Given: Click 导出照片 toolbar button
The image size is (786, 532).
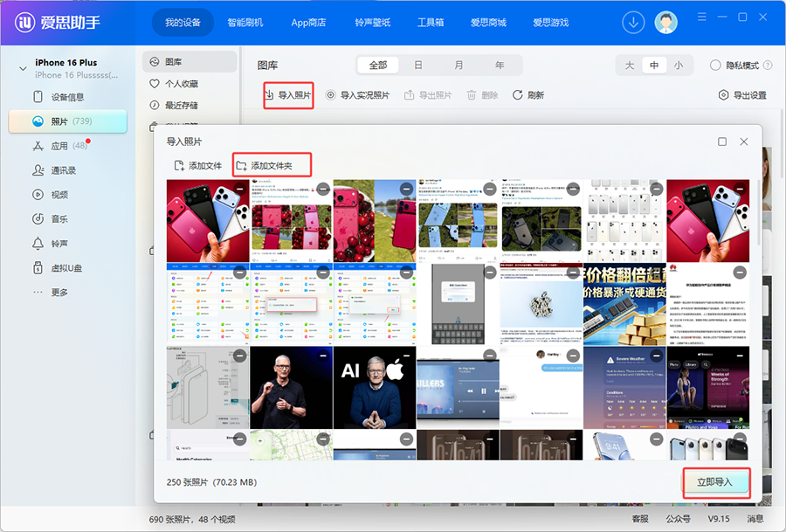Looking at the screenshot, I should (x=428, y=95).
